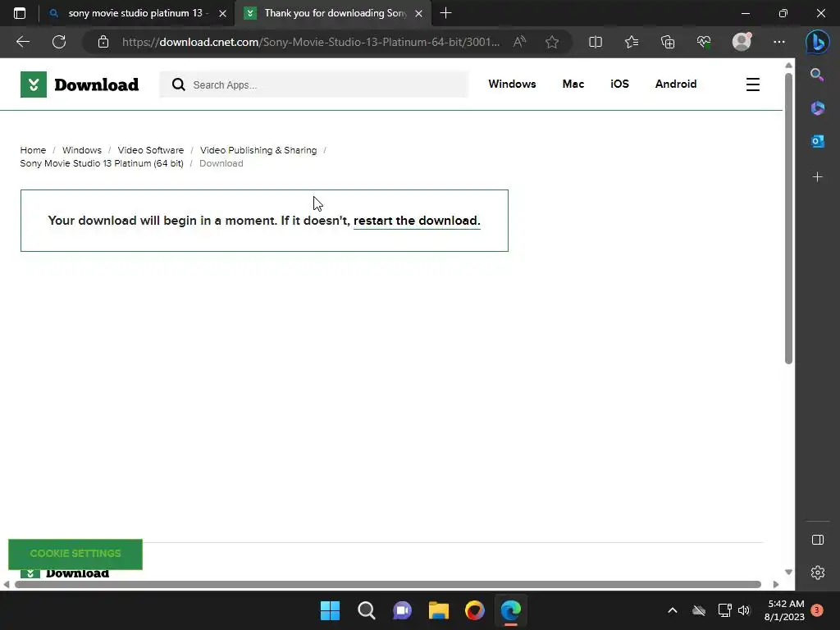Open the Favorites list icon

pyautogui.click(x=632, y=42)
